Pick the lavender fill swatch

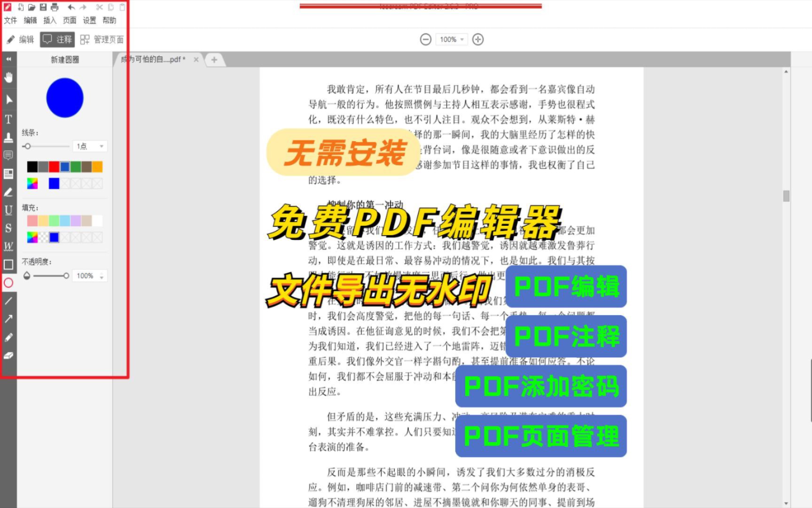tap(76, 221)
